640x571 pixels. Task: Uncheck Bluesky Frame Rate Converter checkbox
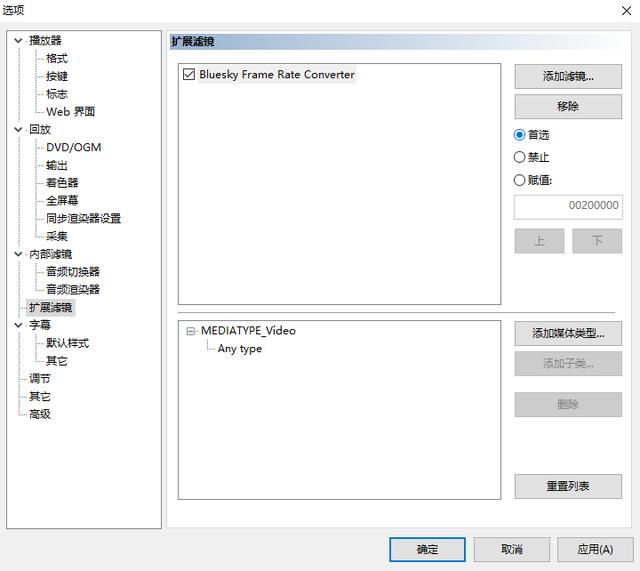(x=189, y=74)
